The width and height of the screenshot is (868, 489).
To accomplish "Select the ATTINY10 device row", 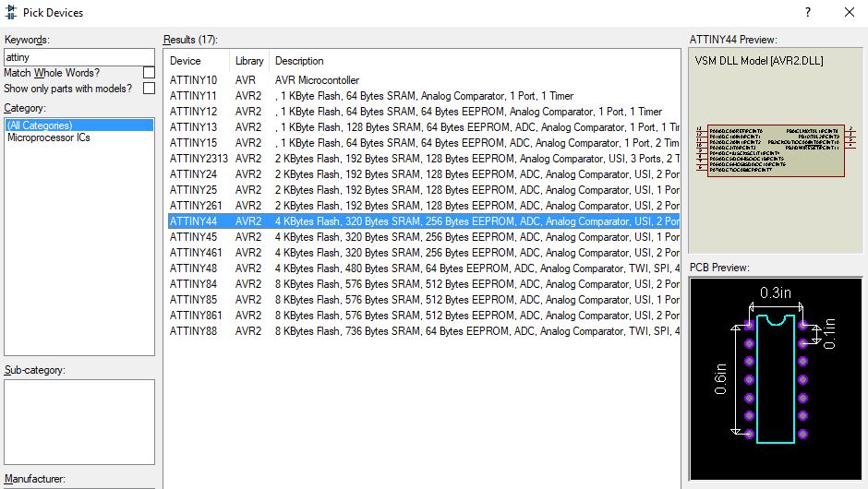I will [424, 80].
